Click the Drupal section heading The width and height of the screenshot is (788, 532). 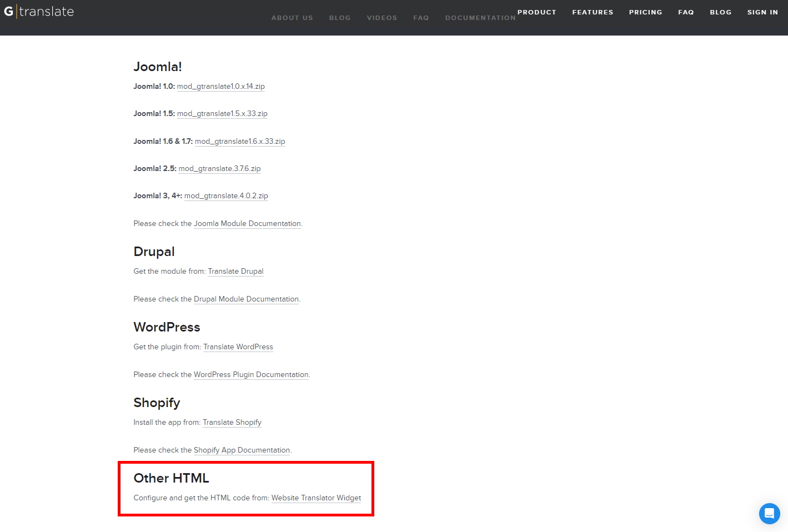154,252
